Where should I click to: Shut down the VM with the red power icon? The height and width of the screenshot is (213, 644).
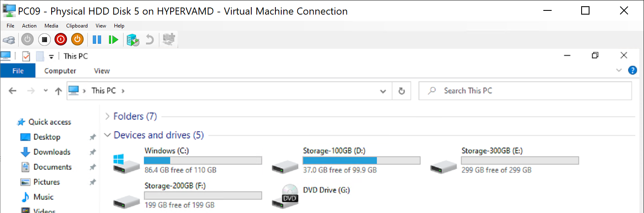click(x=61, y=40)
